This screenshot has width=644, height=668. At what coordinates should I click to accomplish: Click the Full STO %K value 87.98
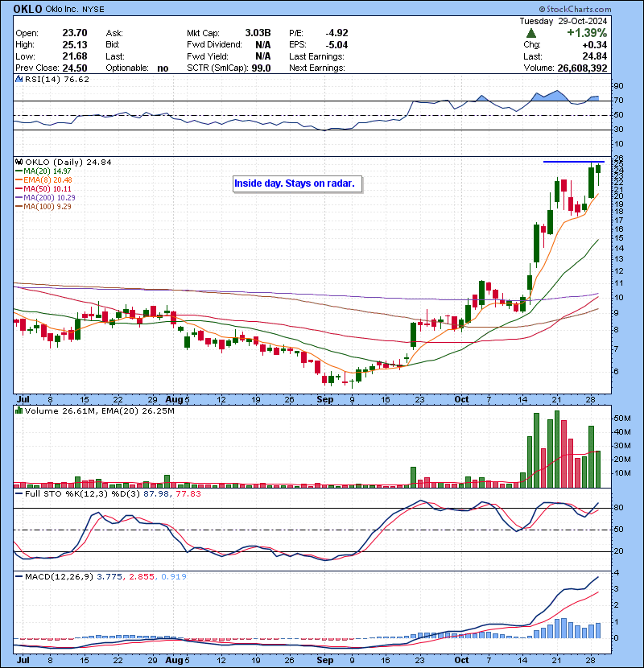tap(155, 494)
